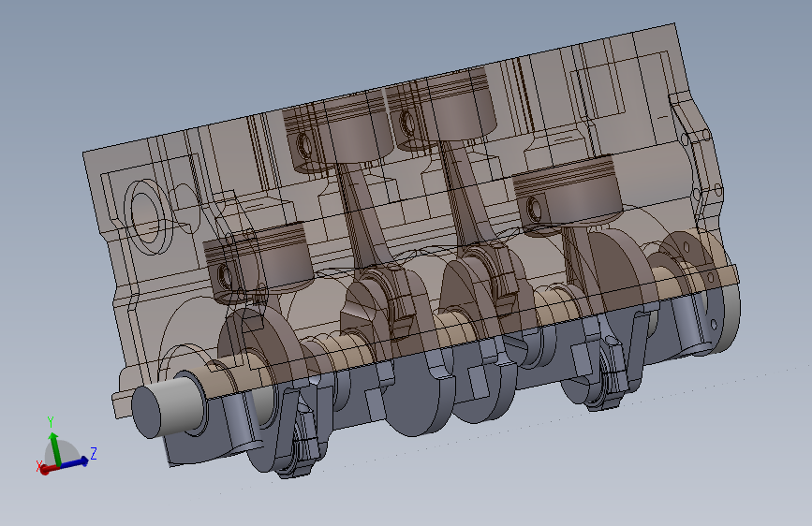Select the crankshaft's cylindrical nose end face
The width and height of the screenshot is (812, 526).
145,413
